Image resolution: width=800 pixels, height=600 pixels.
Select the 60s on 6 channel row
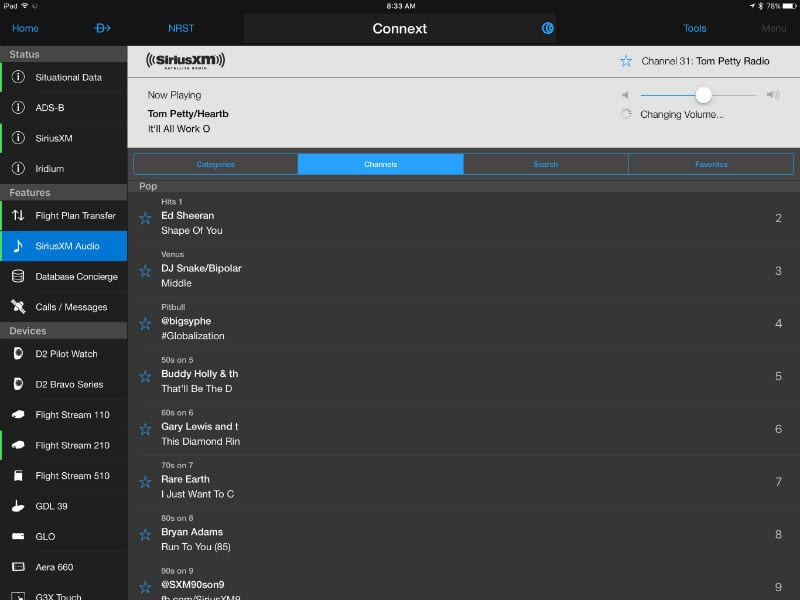click(x=463, y=429)
